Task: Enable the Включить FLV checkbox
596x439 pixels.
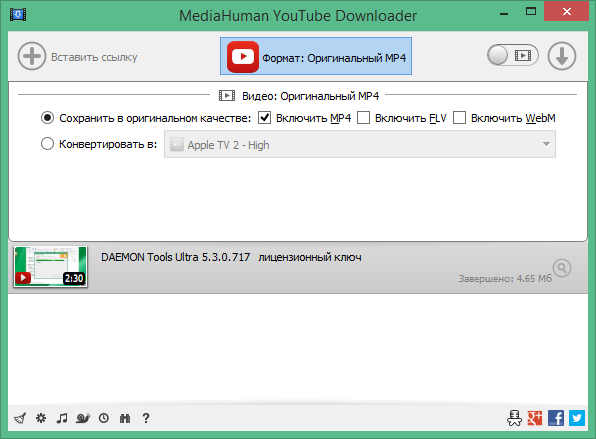Action: (363, 118)
